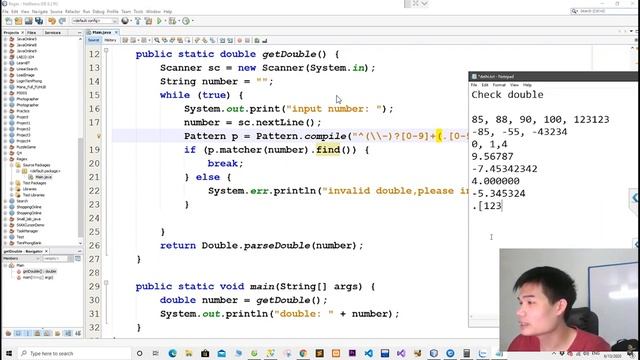Viewport: 640px width, 360px height.
Task: Open the Debug menu
Action: pos(98,12)
